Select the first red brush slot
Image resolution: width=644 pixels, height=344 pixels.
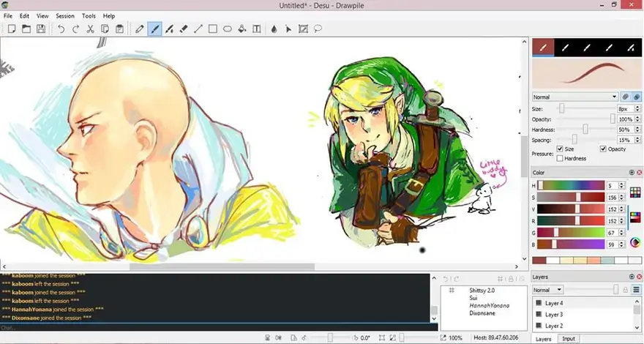543,48
